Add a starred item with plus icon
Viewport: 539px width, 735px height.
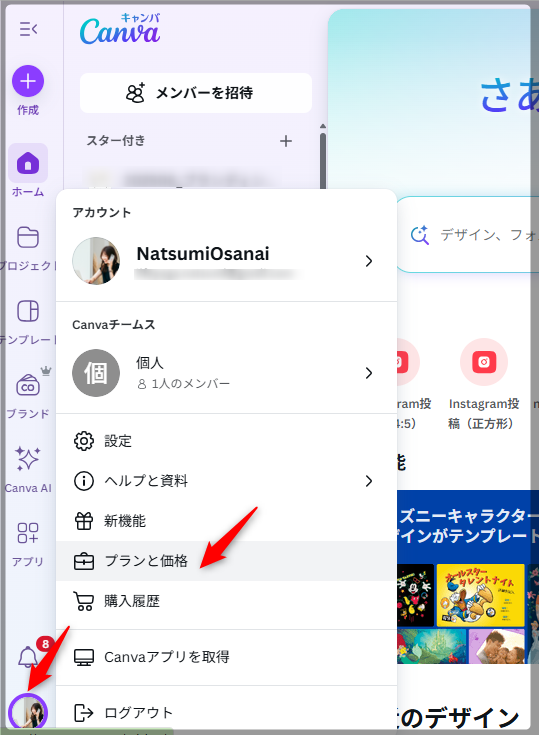coord(286,141)
